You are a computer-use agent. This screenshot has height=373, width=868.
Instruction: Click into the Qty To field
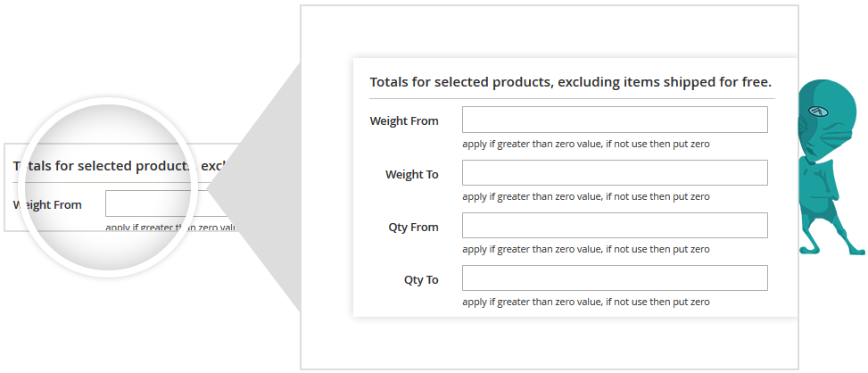pyautogui.click(x=615, y=278)
